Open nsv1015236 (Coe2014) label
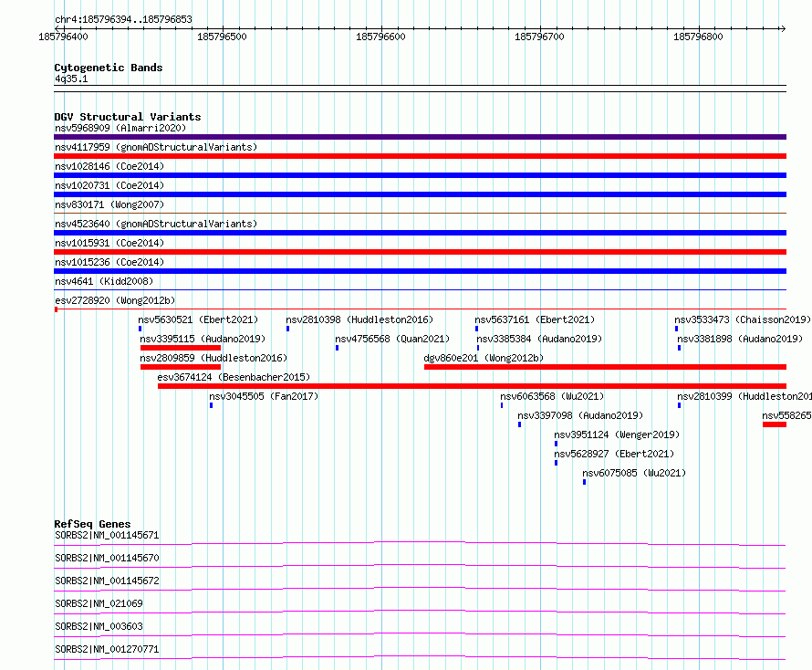 point(109,262)
